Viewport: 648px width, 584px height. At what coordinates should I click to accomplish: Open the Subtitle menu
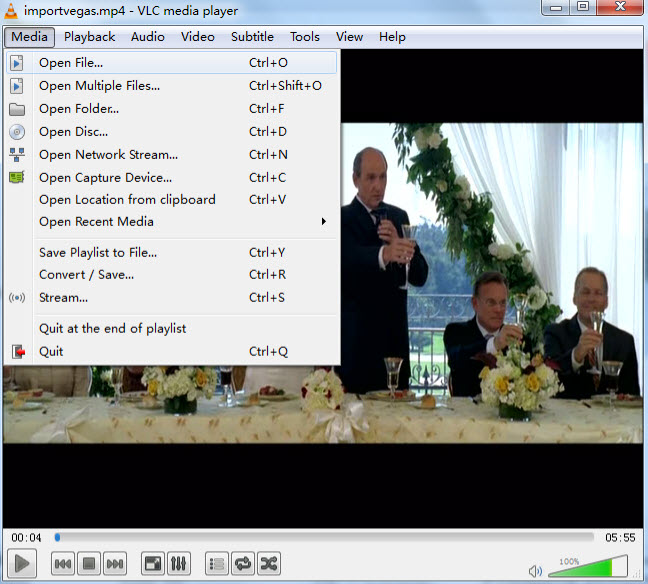point(252,37)
